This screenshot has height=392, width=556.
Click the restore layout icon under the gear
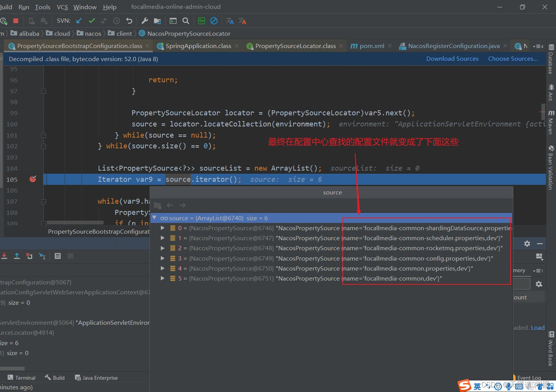539,256
